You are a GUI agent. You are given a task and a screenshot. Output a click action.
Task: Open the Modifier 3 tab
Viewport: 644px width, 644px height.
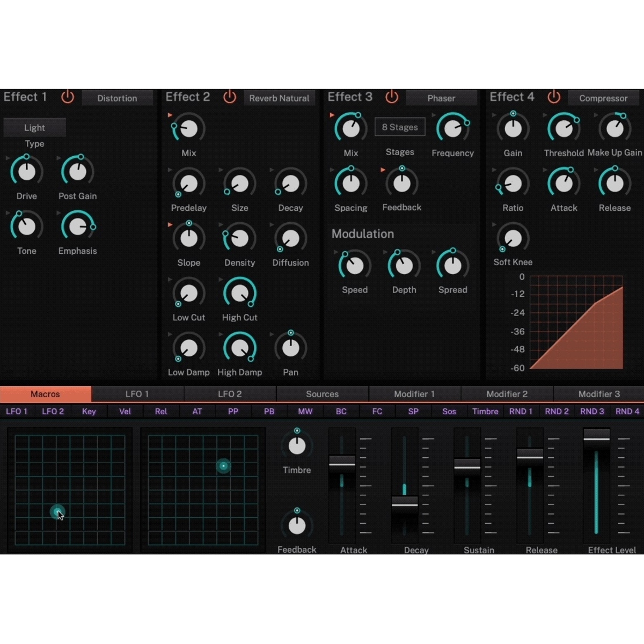click(x=599, y=394)
